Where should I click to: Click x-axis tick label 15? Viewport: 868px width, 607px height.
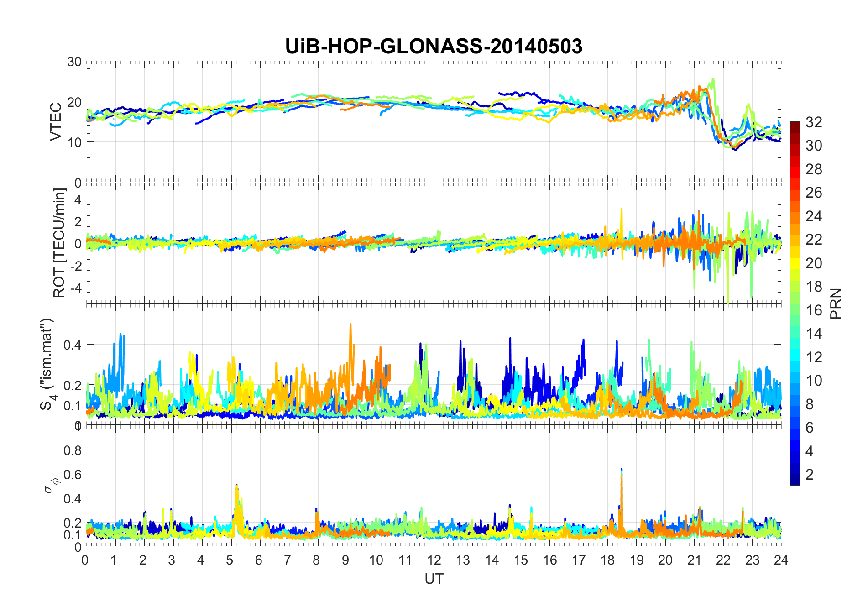point(520,560)
